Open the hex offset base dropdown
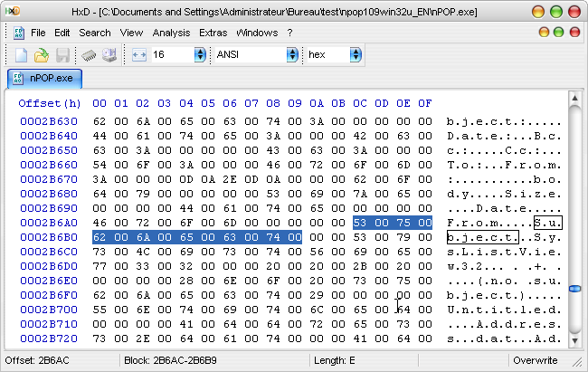This screenshot has width=588, height=372. pos(356,55)
